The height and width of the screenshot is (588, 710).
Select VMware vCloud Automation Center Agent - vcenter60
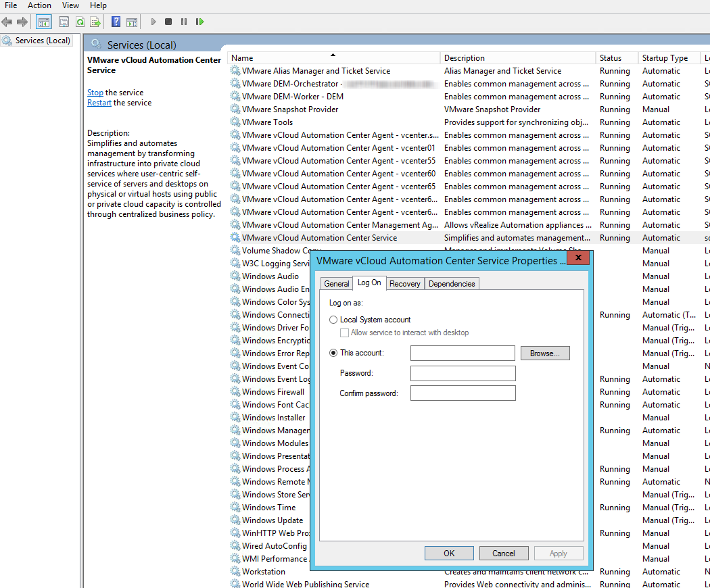(339, 174)
